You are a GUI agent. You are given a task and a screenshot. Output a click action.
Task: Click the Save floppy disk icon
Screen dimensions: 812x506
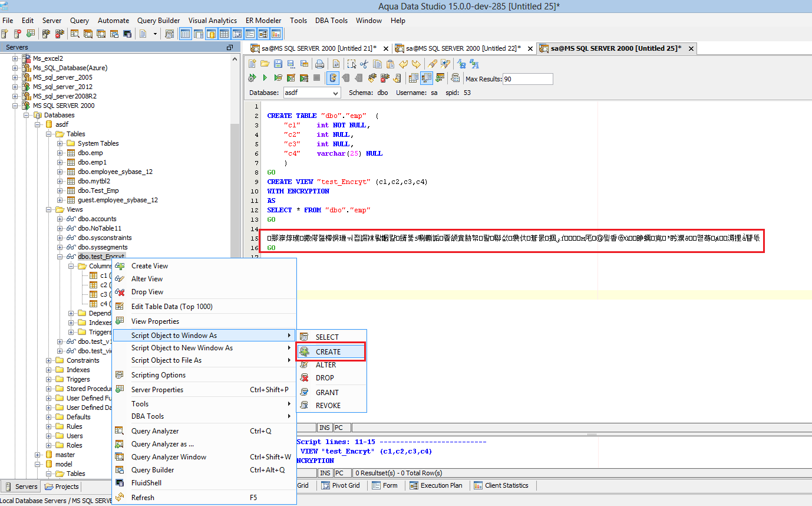tap(278, 64)
